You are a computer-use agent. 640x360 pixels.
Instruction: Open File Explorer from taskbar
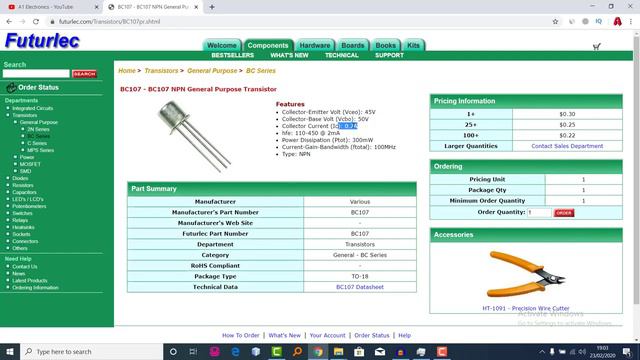pos(338,351)
